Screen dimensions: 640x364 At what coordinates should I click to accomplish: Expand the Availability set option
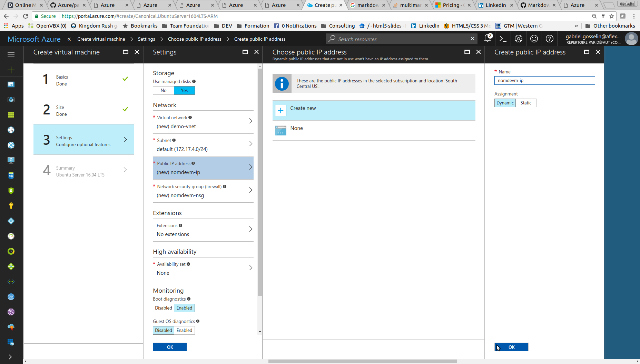click(x=203, y=269)
